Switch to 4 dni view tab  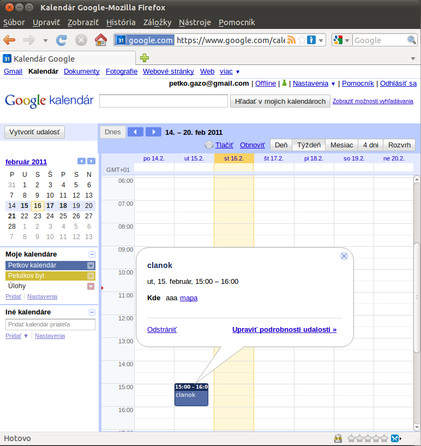click(371, 145)
